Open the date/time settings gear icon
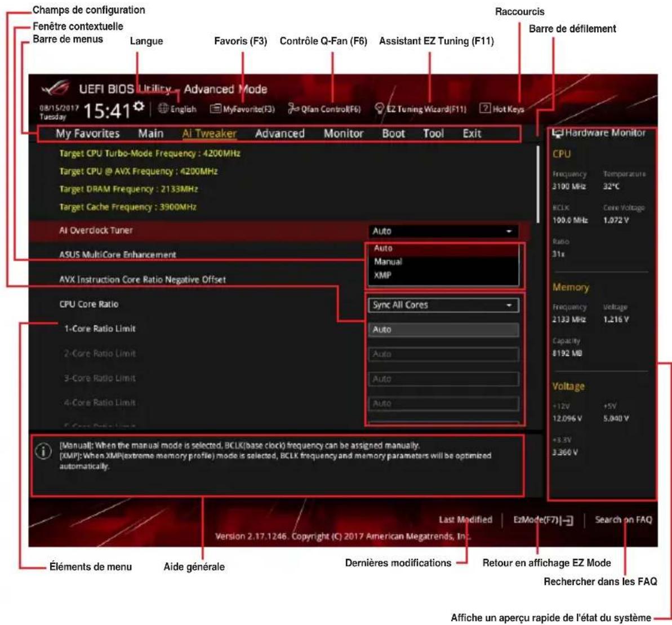Screen dimensions: 672x625 (139, 106)
